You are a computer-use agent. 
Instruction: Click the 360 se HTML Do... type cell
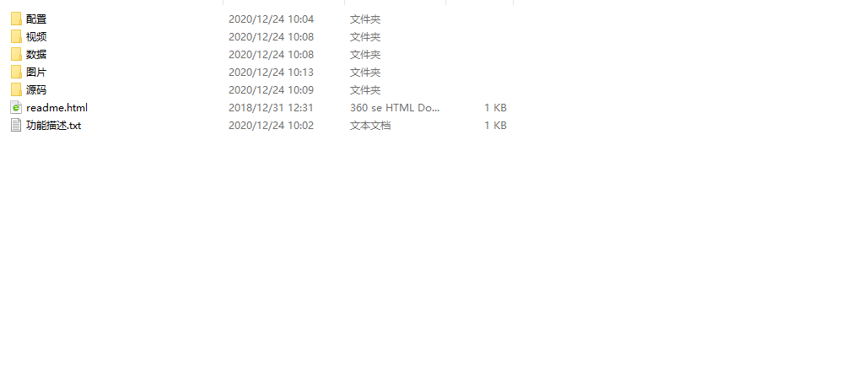point(395,108)
